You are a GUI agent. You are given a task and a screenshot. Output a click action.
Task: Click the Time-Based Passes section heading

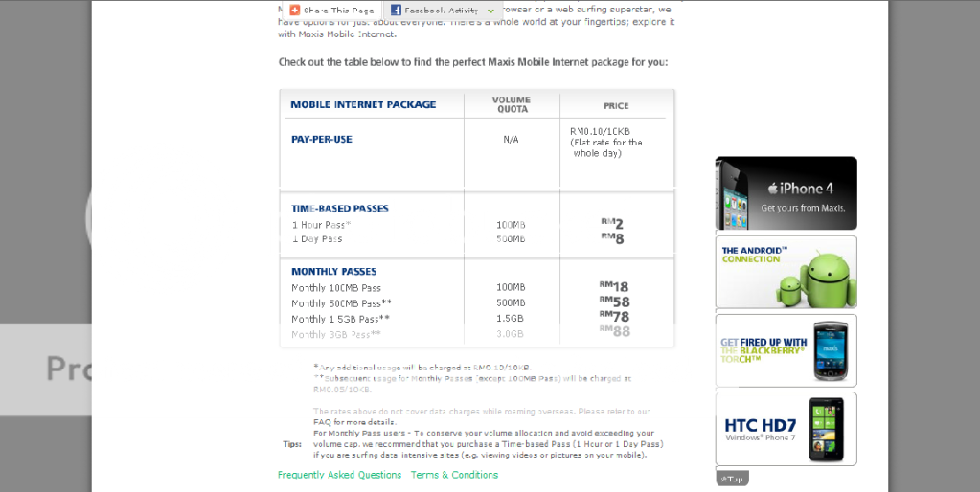(x=339, y=209)
